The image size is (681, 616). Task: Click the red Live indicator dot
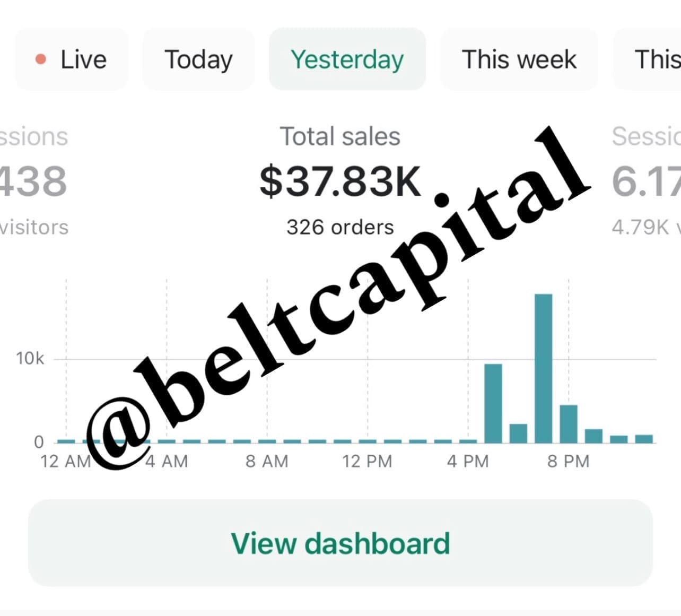41,59
